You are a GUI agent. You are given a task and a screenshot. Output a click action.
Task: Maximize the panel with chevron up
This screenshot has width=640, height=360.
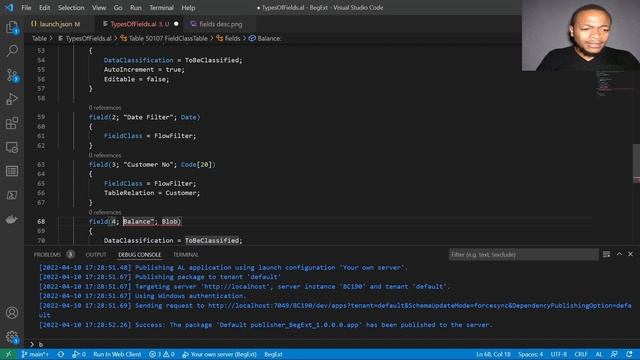619,254
